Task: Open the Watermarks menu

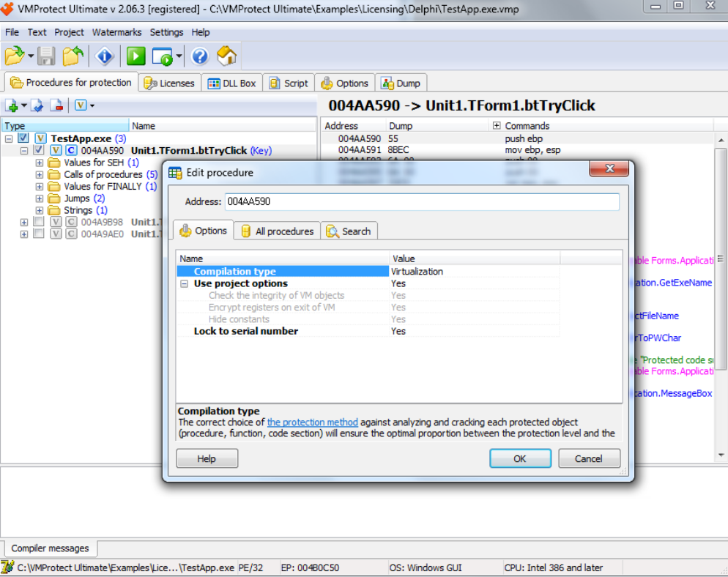Action: pos(116,32)
